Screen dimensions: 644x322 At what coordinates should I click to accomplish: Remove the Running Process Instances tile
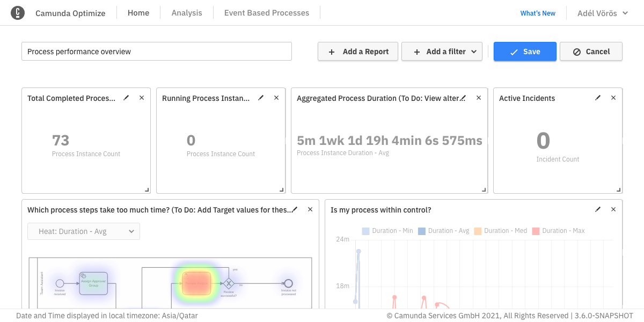(x=276, y=98)
